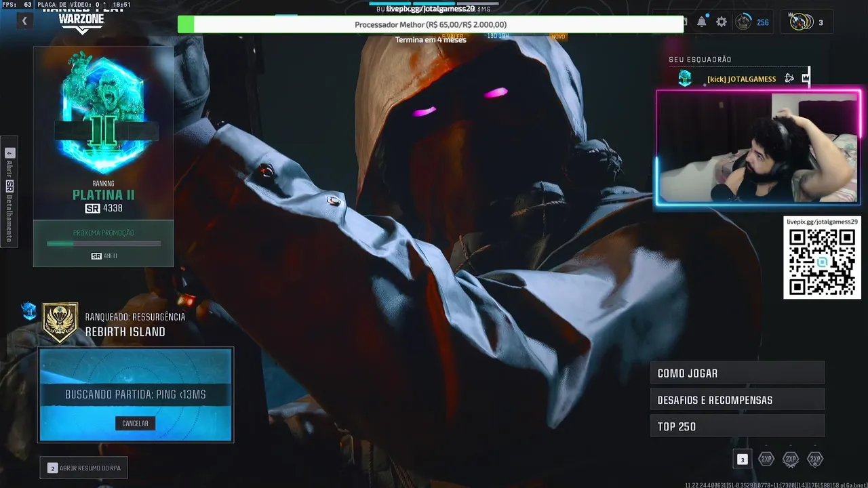Open the social party icon showing 3

pos(807,22)
